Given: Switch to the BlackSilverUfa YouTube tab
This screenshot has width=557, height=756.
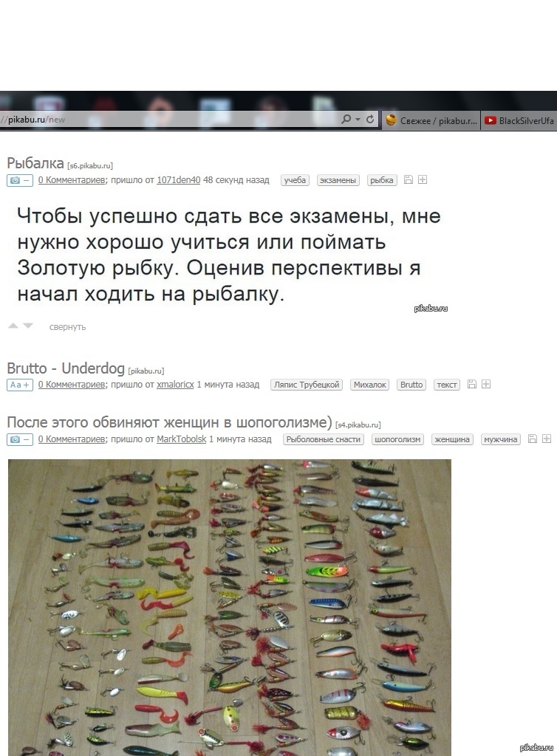Looking at the screenshot, I should coord(519,120).
